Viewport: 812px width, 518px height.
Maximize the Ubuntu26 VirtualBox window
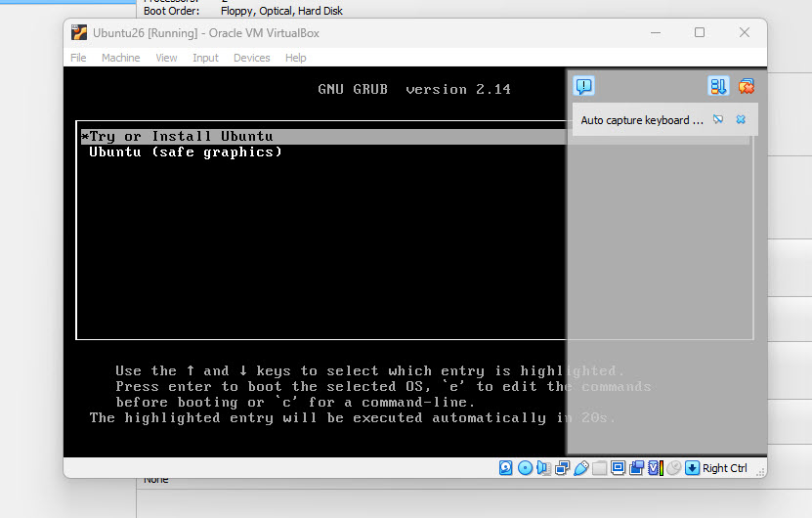pos(699,32)
